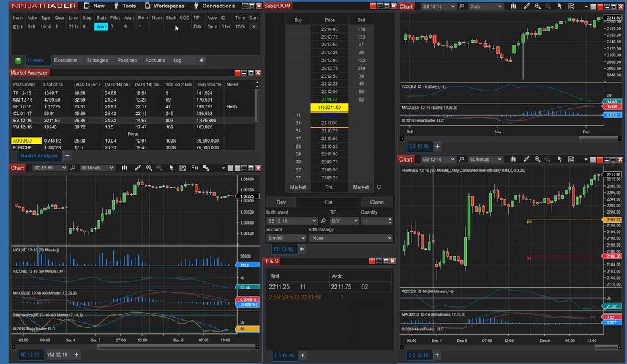Image resolution: width=627 pixels, height=364 pixels.
Task: Click the pencil drawing tools icon in Daily chart
Action: [527, 6]
